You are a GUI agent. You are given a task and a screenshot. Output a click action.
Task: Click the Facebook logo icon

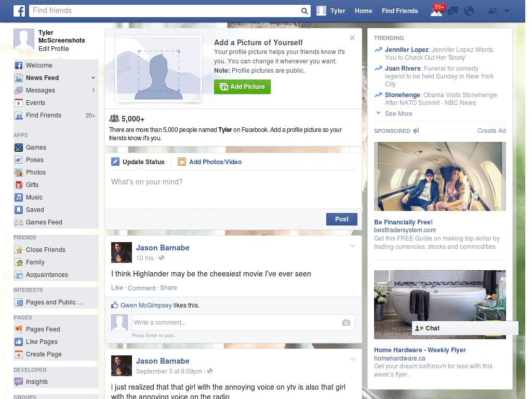[19, 11]
